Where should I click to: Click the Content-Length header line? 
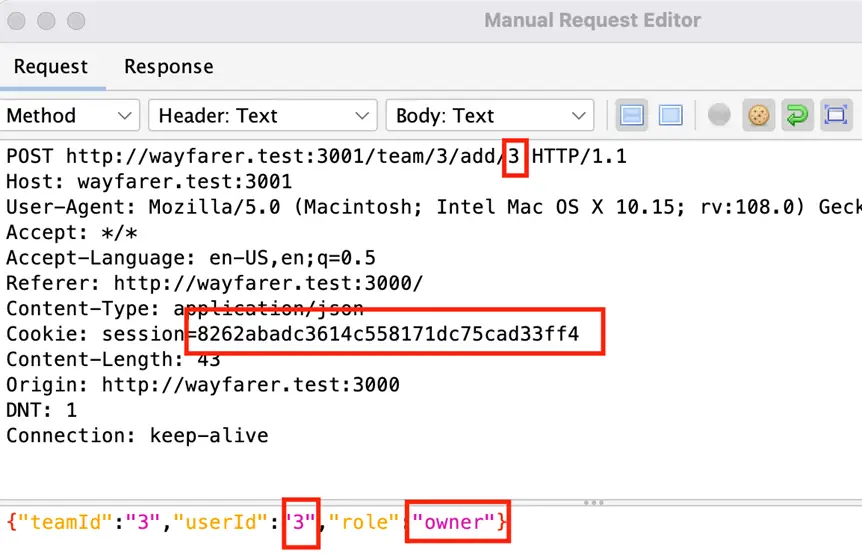pyautogui.click(x=113, y=359)
